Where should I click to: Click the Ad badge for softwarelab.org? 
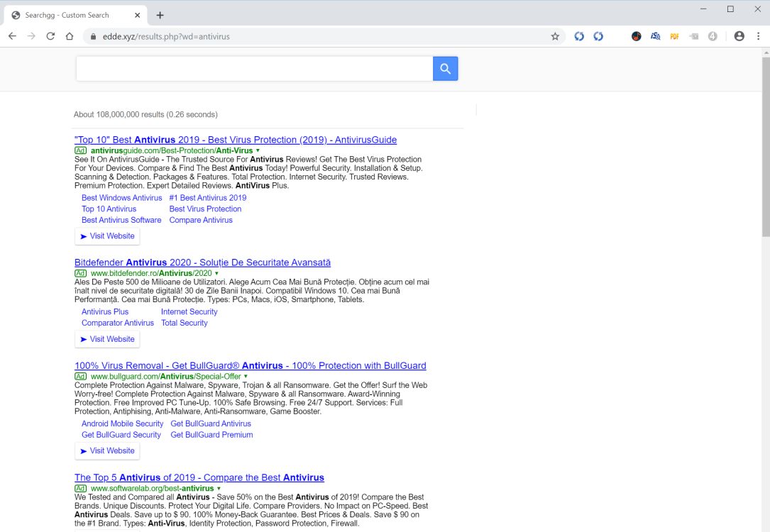pyautogui.click(x=80, y=488)
